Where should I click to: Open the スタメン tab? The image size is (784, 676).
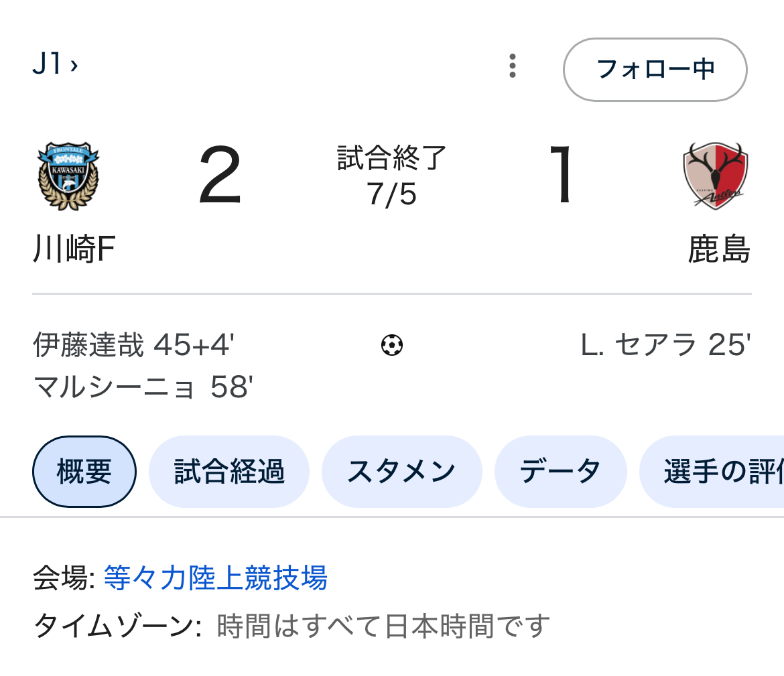pos(401,472)
